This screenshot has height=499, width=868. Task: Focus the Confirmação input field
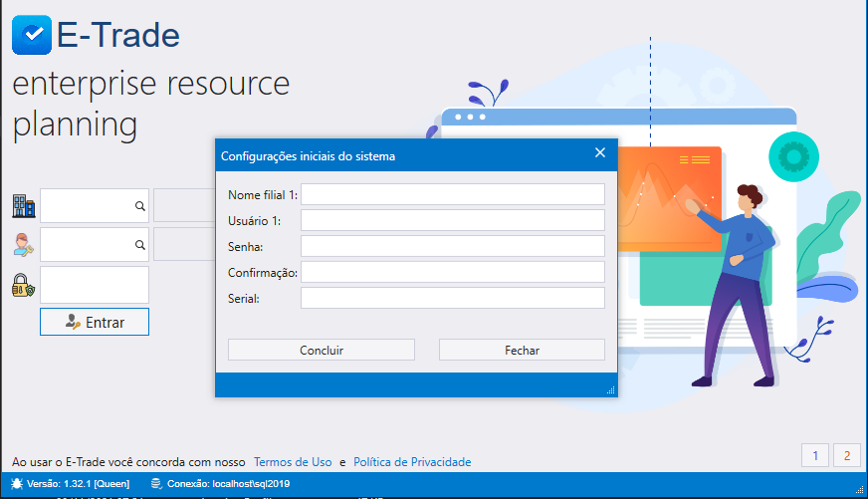coord(453,272)
